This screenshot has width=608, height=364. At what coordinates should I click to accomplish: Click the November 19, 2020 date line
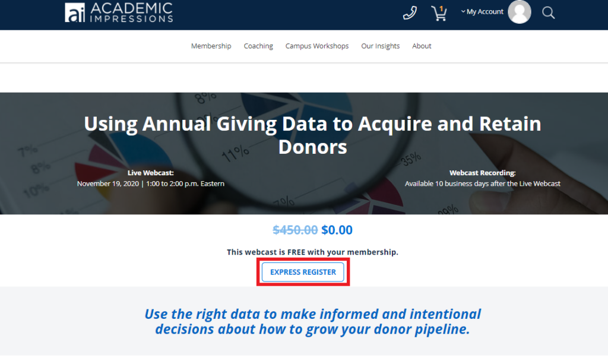point(151,183)
